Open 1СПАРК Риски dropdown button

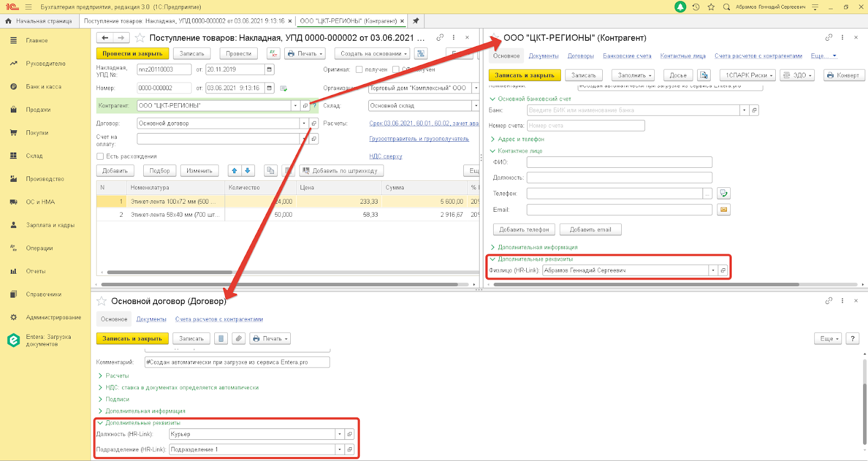pos(748,75)
